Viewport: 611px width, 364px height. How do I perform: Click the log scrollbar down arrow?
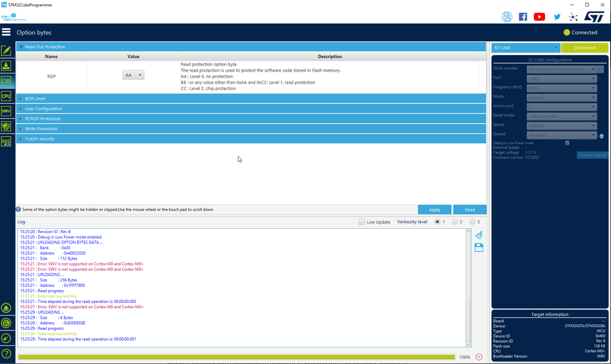(x=468, y=344)
